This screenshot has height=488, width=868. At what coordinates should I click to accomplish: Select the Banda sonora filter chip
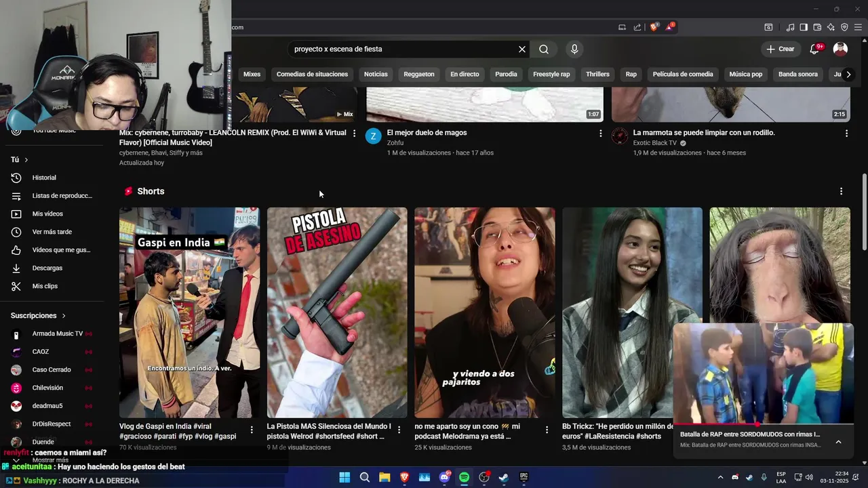click(x=798, y=74)
